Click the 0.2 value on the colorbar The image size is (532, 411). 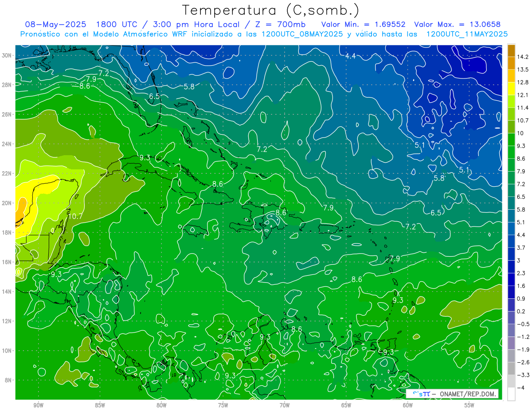coord(521,311)
